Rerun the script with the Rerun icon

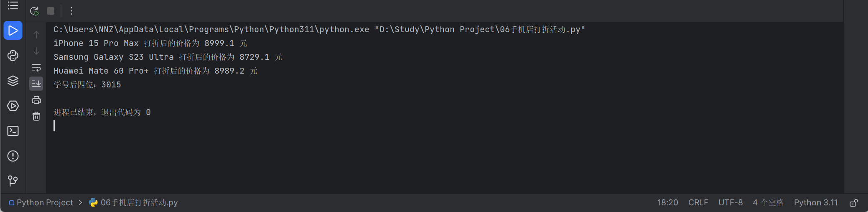pos(34,11)
